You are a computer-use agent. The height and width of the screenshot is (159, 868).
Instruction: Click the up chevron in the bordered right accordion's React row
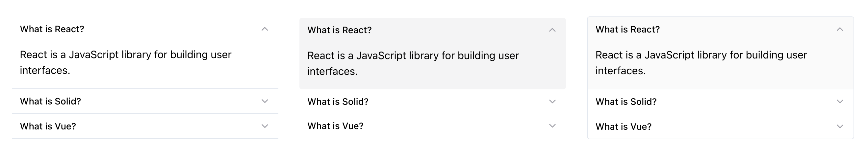pyautogui.click(x=840, y=30)
